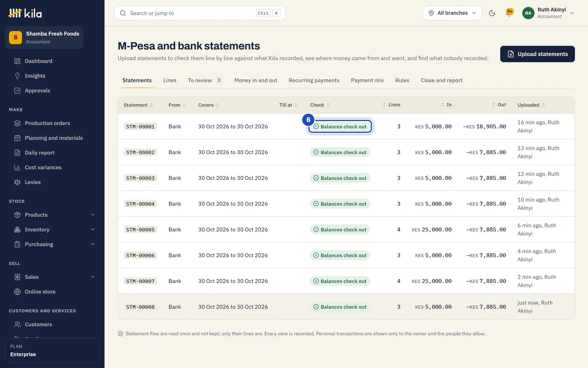Screen dimensions: 588x368
Task: Open the notifications bell
Action: tap(509, 13)
